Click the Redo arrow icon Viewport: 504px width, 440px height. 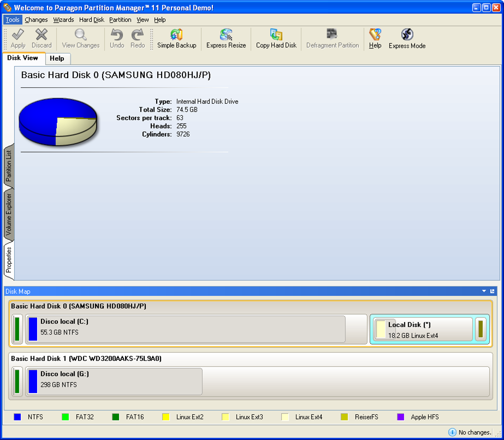point(137,34)
